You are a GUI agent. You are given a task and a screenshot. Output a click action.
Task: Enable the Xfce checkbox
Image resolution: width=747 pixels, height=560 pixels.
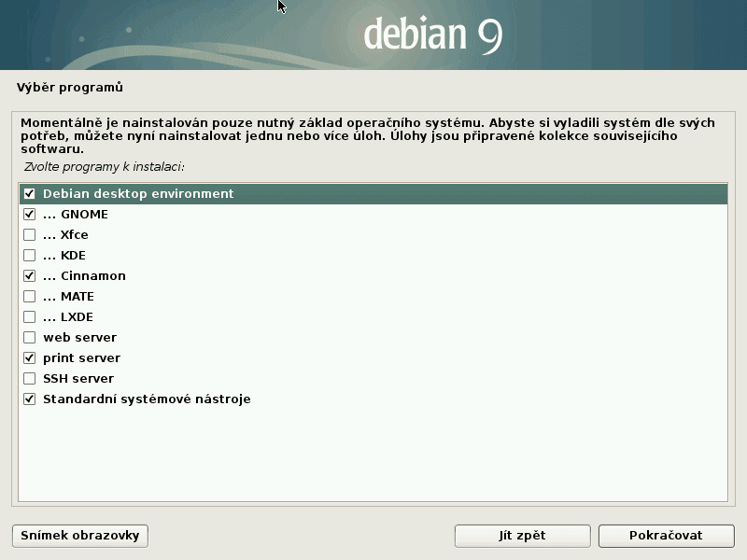coord(30,235)
